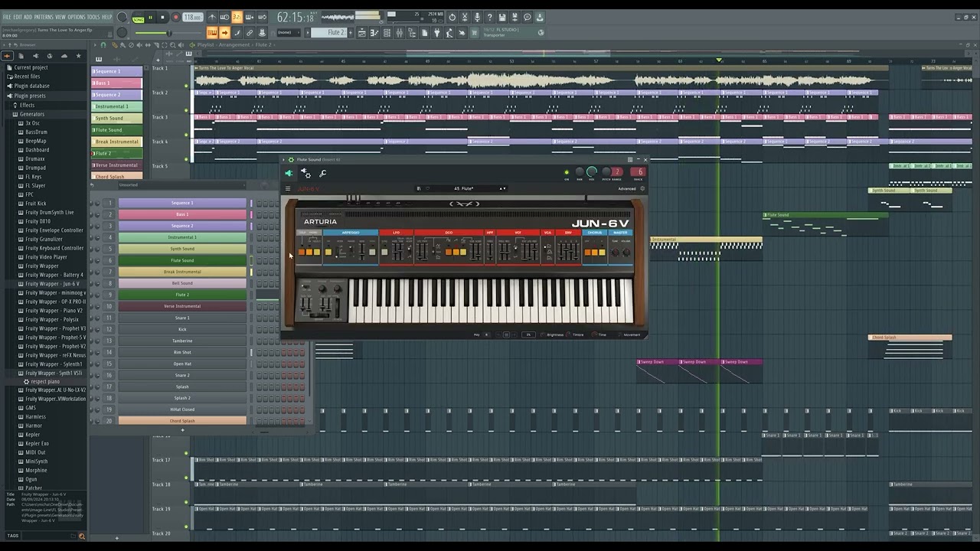Screen dimensions: 980x551
Task: Open the JUN-6 V hamburger menu
Action: pyautogui.click(x=288, y=188)
